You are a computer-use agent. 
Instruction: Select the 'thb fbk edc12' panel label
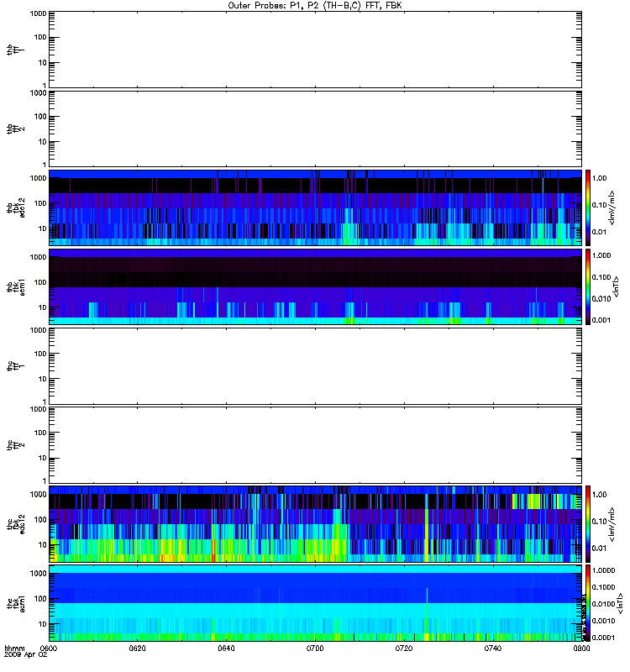15,207
